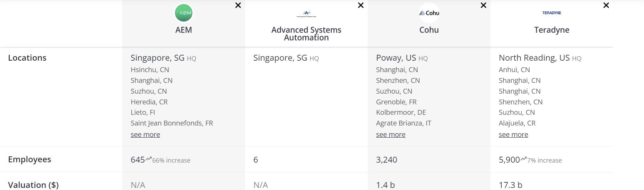Expand Teradyne locations with see more
Image resolution: width=644 pixels, height=190 pixels.
click(x=513, y=135)
